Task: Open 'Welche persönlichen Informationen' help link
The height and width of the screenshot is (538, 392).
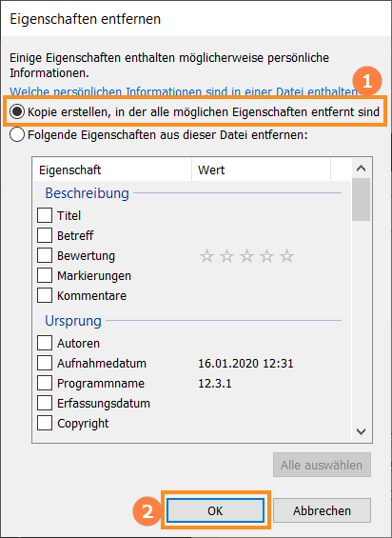Action: click(186, 91)
